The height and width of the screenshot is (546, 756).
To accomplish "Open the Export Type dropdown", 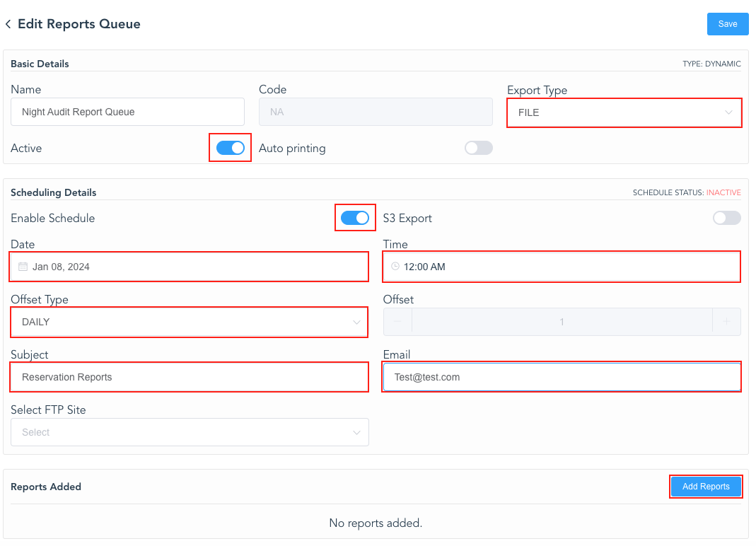I will [x=624, y=112].
